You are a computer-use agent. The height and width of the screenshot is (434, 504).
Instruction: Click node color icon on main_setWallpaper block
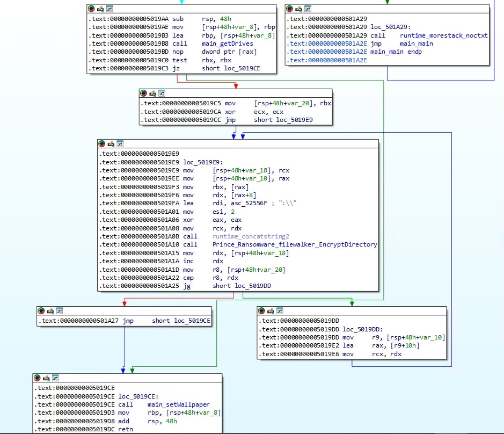pos(38,378)
